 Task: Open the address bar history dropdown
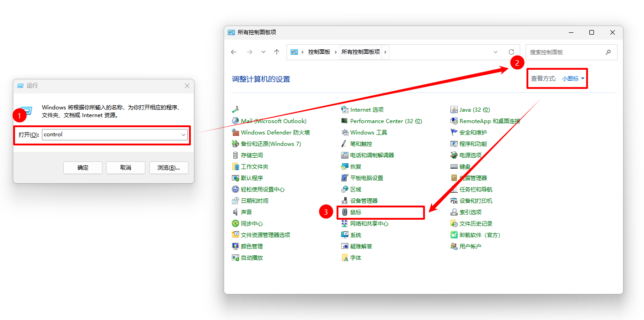496,52
